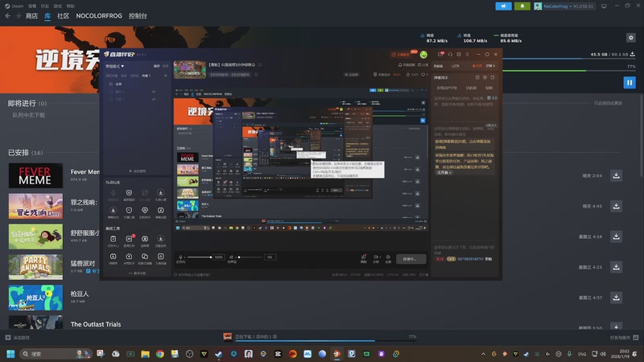Viewport: 644px width, 362px height.
Task: Select 场景 1 scene tab
Action: click(x=147, y=76)
